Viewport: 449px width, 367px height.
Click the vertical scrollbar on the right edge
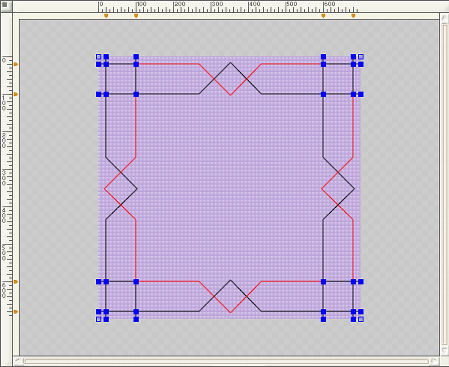[x=444, y=185]
